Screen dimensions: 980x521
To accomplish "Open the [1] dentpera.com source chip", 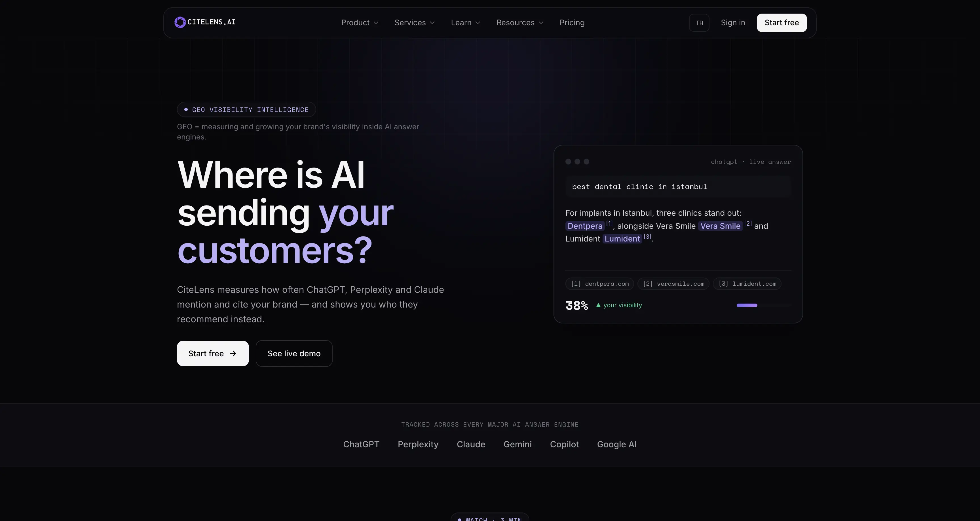I will point(599,284).
